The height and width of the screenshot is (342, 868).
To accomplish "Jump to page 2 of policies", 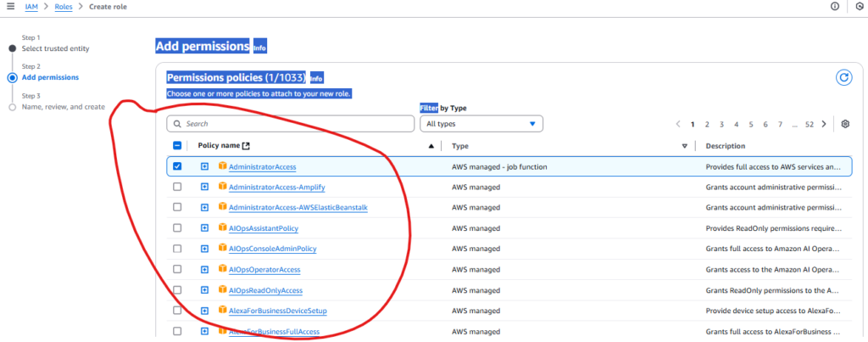I will [707, 124].
